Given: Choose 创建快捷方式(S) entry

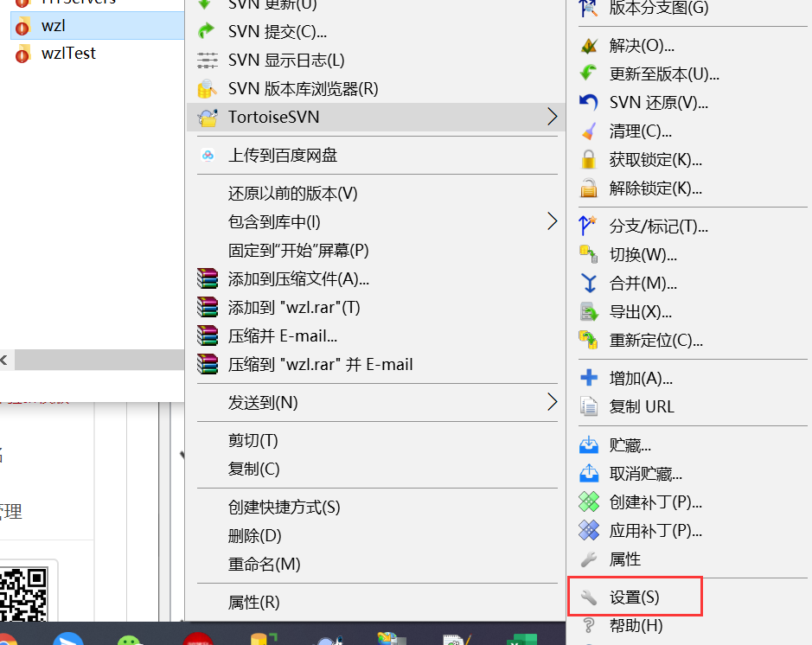Looking at the screenshot, I should [x=376, y=507].
